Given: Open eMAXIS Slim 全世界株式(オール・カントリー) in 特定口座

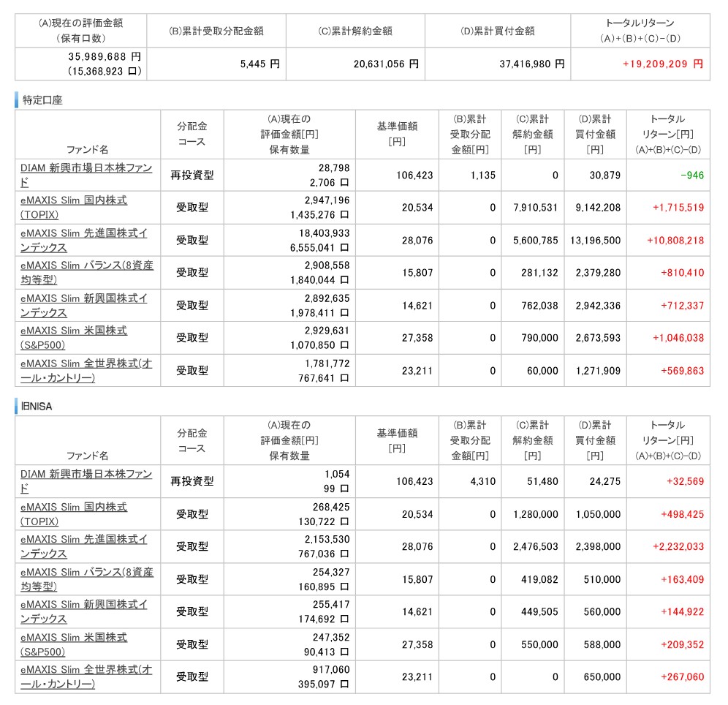Looking at the screenshot, I should coord(86,370).
